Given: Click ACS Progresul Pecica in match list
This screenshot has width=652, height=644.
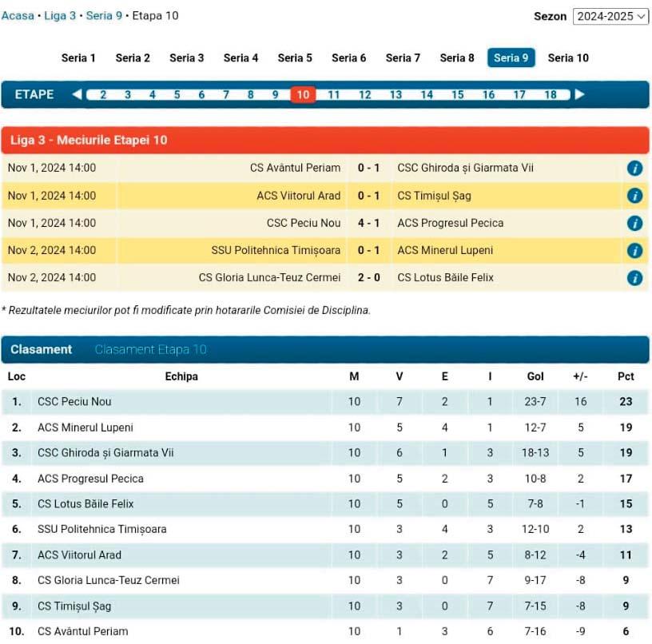Looking at the screenshot, I should point(451,223).
